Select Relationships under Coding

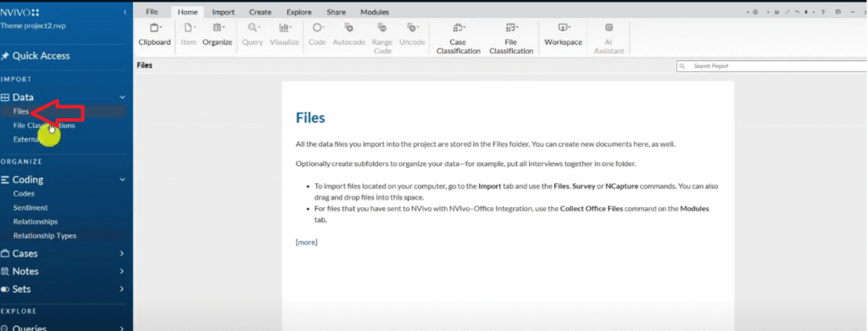pos(36,222)
